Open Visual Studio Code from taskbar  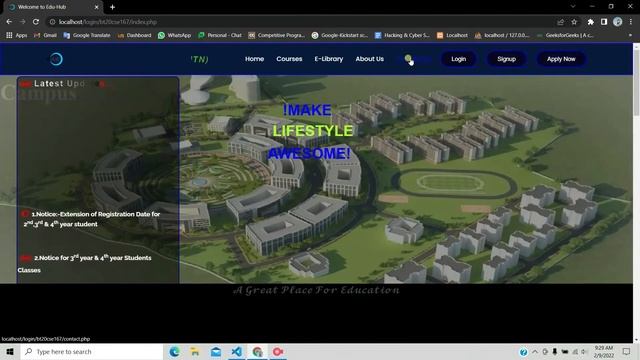click(237, 351)
